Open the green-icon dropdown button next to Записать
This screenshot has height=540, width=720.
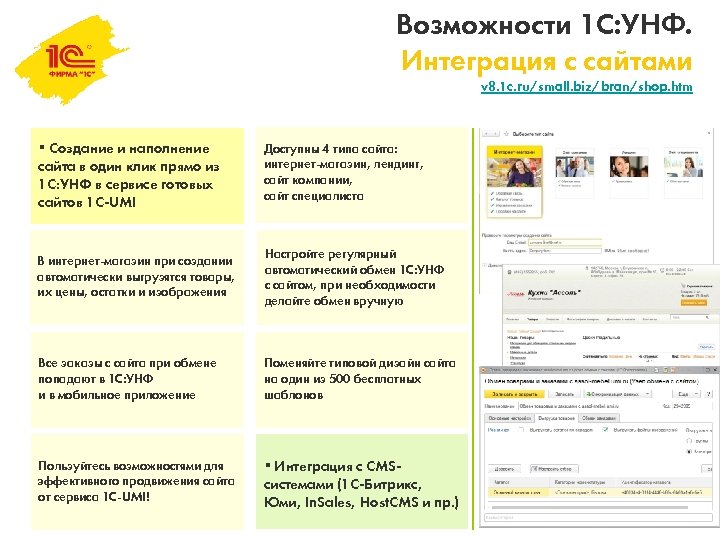pyautogui.click(x=618, y=394)
